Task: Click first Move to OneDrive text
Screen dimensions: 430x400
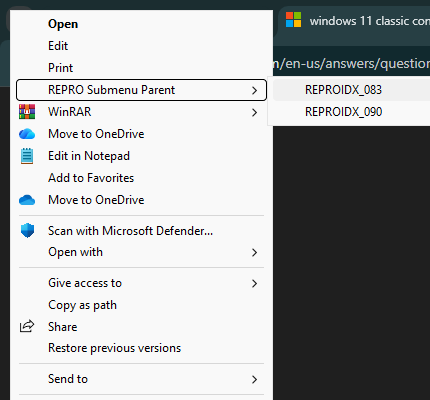Action: tap(96, 134)
